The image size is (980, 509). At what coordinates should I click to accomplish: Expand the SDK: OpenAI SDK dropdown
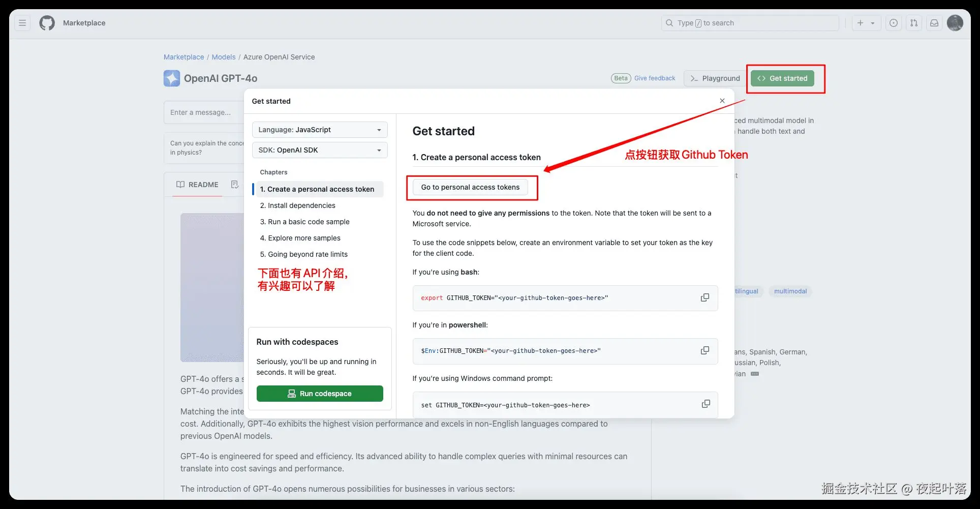(x=320, y=150)
